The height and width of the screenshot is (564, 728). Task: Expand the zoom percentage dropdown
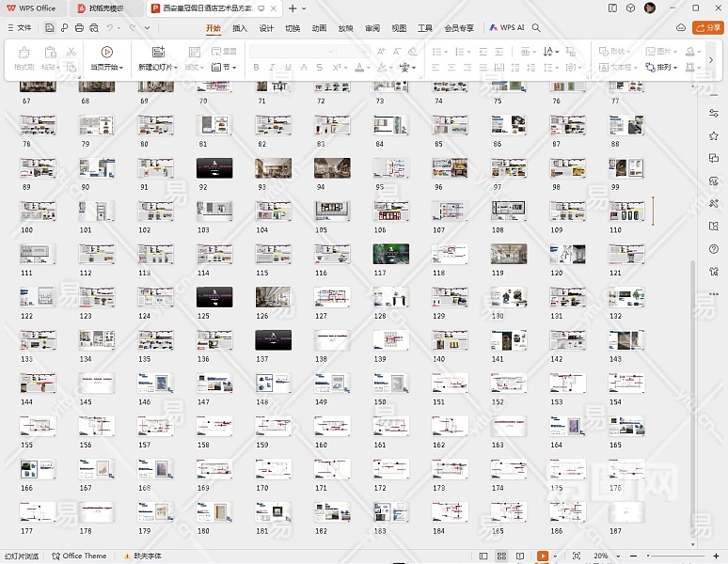pos(618,556)
